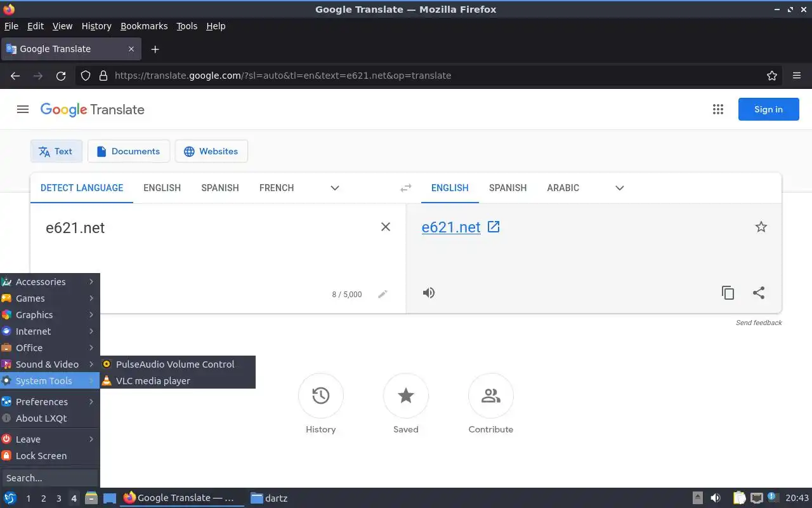Launch VLC media player
The image size is (812, 508).
tap(178, 381)
